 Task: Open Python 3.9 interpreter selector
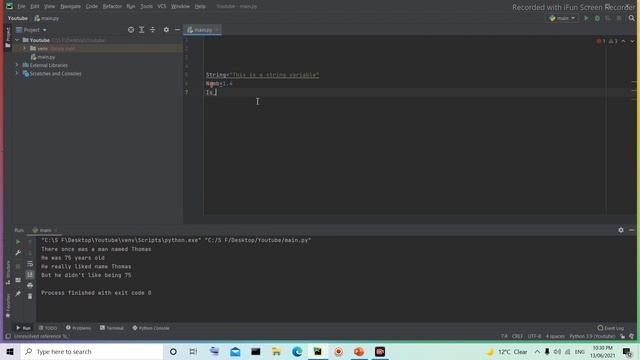(x=592, y=336)
